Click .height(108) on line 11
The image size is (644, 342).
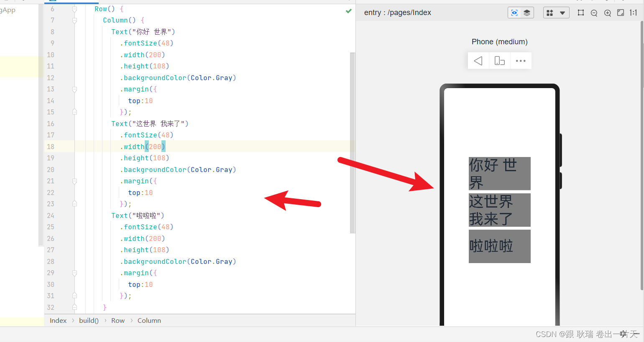click(144, 66)
